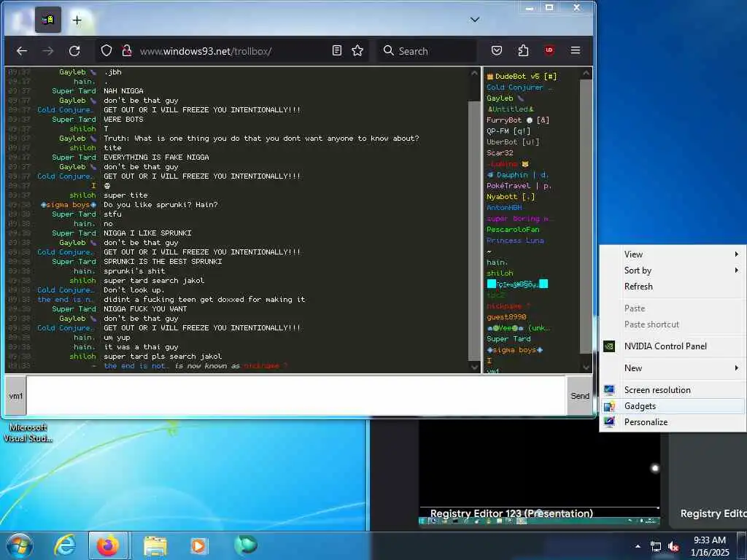
Task: Toggle reader view icon in address bar
Action: (337, 50)
